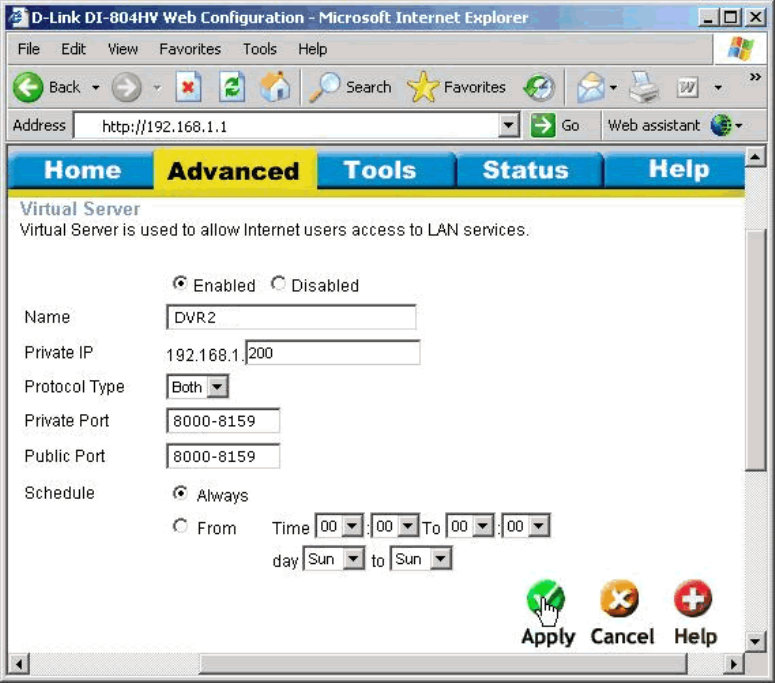775x683 pixels.
Task: Open the Tools menu in menu bar
Action: (x=259, y=49)
